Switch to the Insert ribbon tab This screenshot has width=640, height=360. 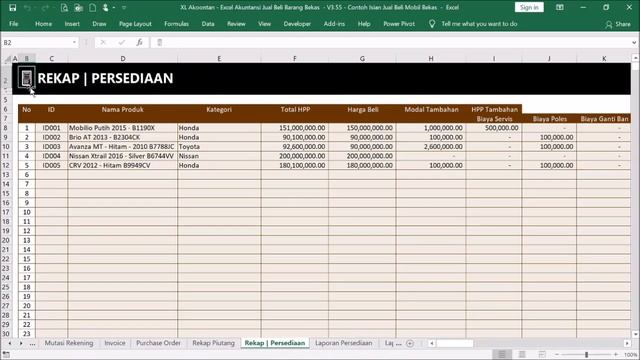point(72,24)
